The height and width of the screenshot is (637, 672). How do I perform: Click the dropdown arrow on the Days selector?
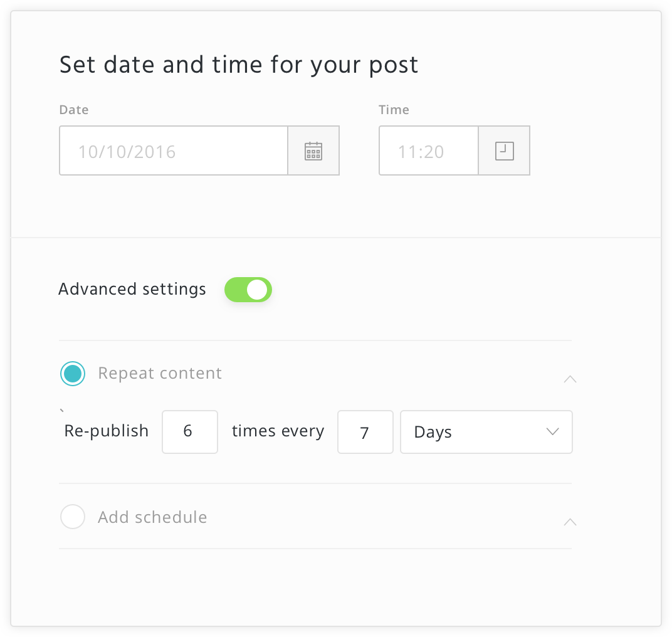coord(552,432)
